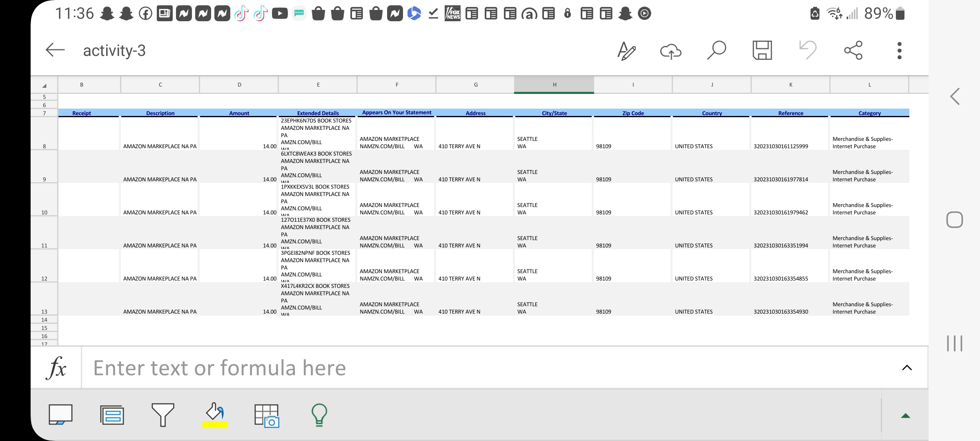
Task: Select reference cell 320231030161125999
Action: coord(791,134)
